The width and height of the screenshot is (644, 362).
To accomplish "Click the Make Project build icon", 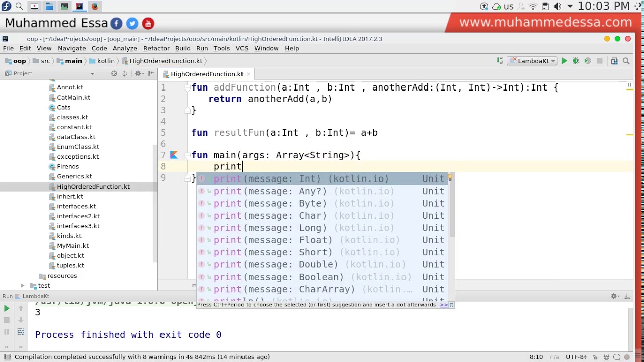I will pyautogui.click(x=500, y=61).
